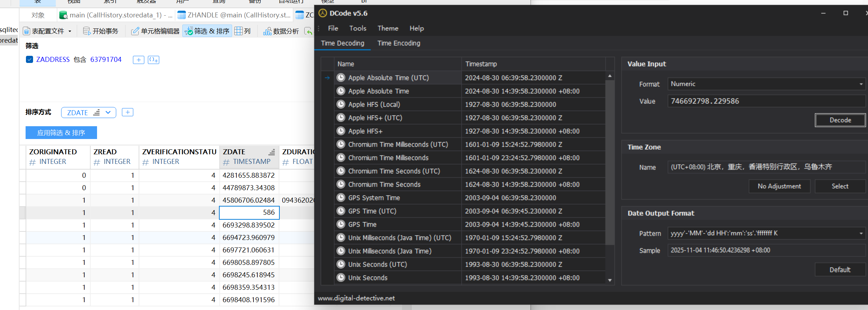Add a filter group with parentheses icon

(x=154, y=60)
